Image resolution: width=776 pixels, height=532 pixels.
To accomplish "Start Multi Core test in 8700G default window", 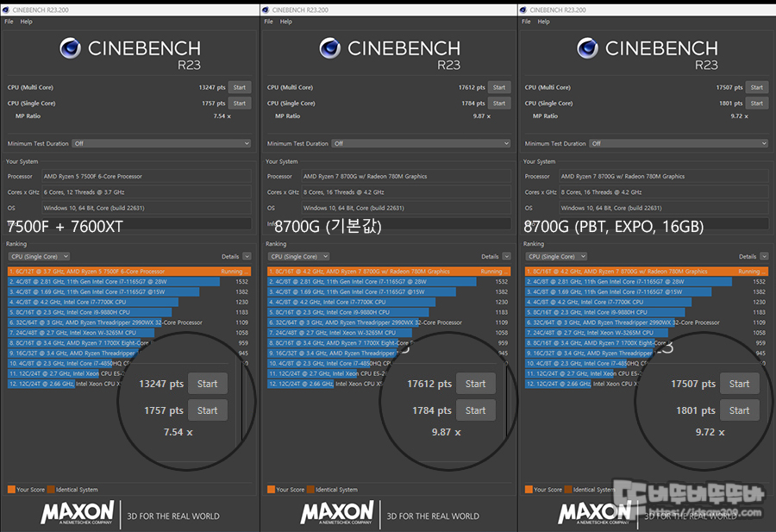I will coord(499,88).
